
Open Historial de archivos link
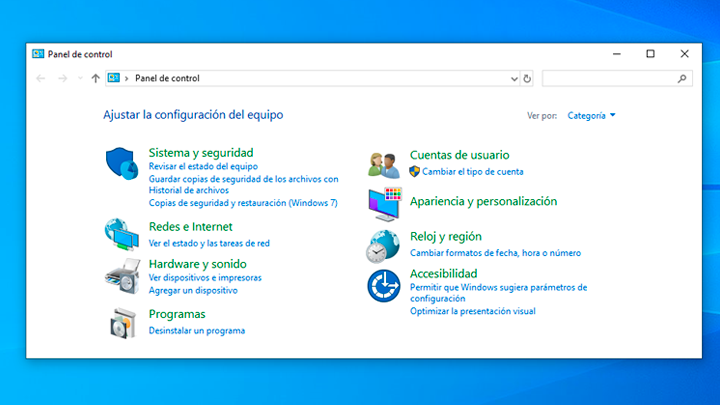click(189, 190)
